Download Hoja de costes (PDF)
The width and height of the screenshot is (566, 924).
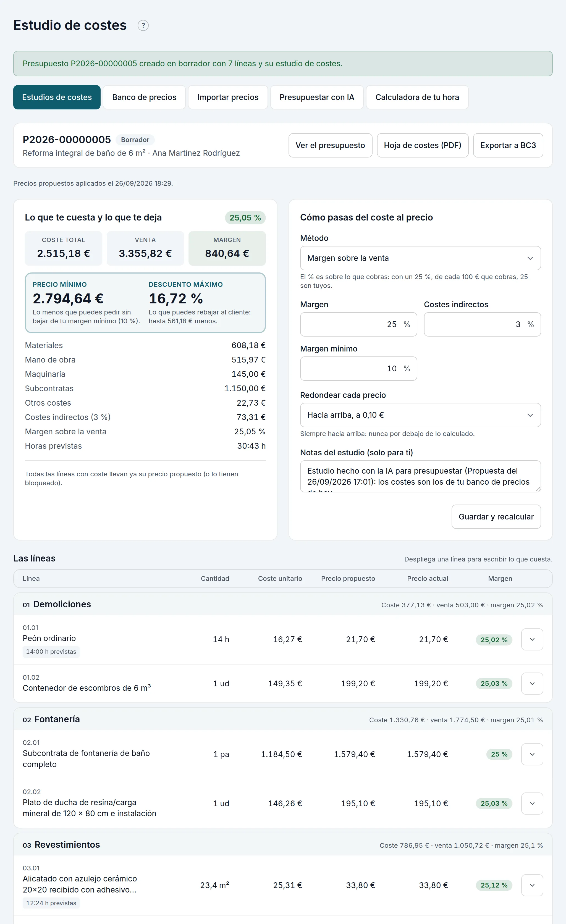[x=422, y=145]
